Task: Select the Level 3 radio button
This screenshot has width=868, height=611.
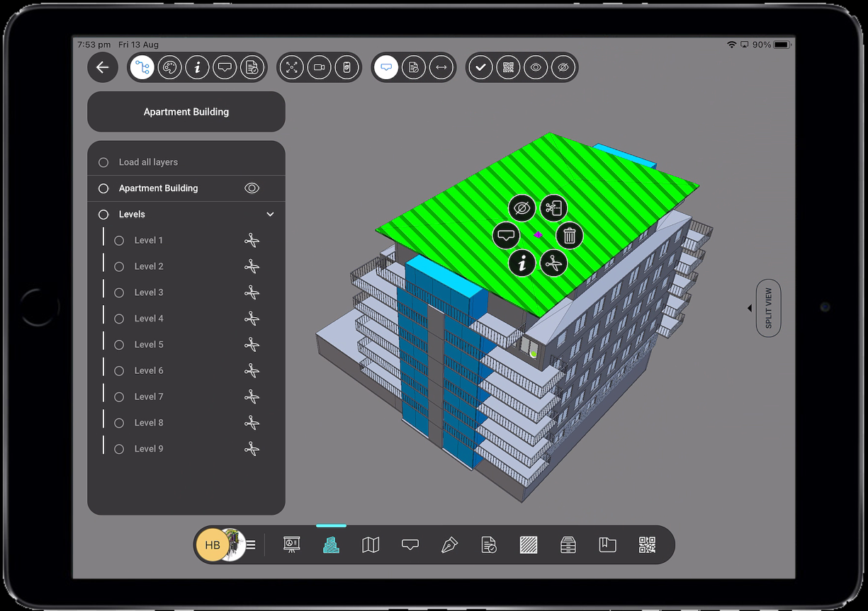Action: point(119,292)
